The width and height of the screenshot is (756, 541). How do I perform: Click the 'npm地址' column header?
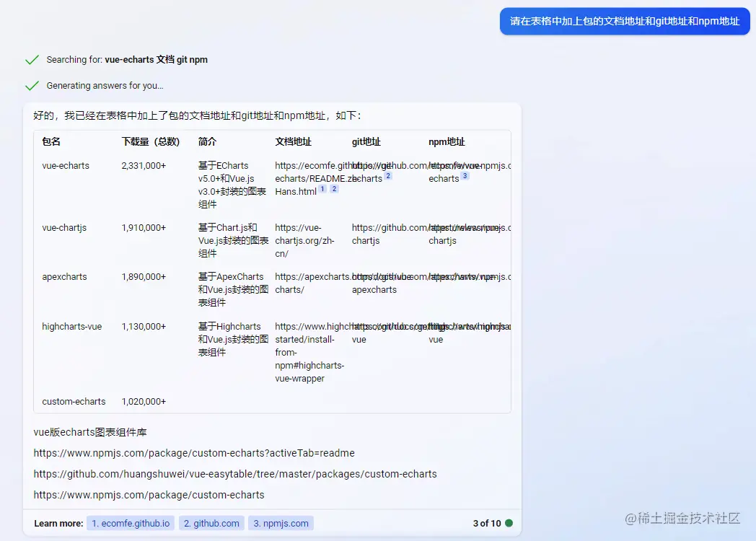[x=447, y=142]
